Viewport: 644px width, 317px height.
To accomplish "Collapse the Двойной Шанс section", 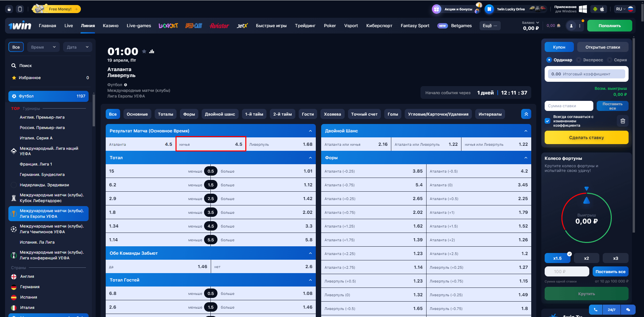I will click(x=526, y=131).
